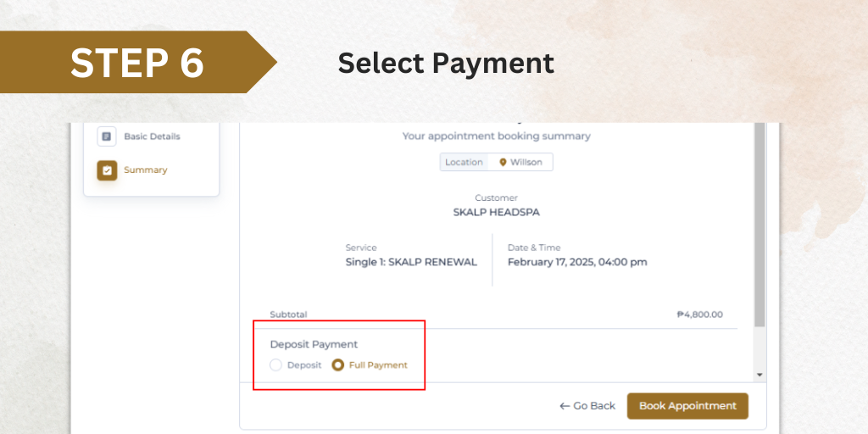Screen dimensions: 868x434
Task: Switch to the Basic Details step label
Action: (152, 136)
